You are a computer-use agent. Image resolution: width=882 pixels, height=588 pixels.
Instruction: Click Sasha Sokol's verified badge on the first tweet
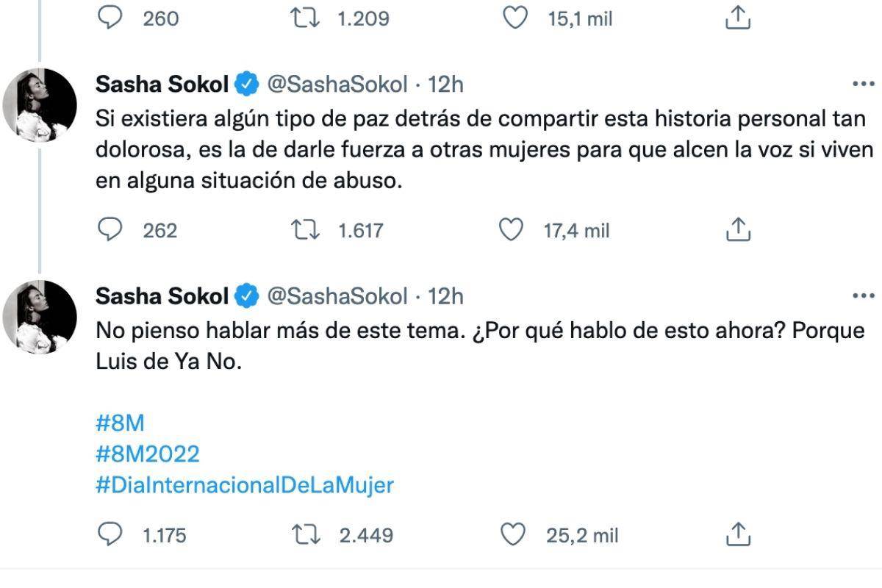[x=247, y=84]
